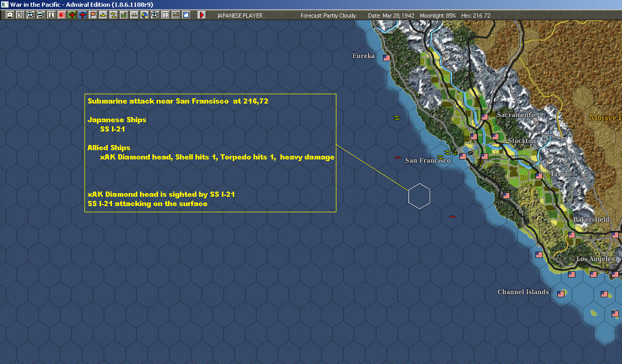Click the second stacked-ships toolbar icon
This screenshot has height=364, width=622.
41,15
